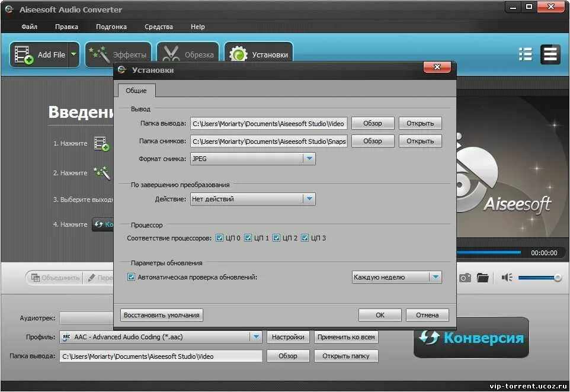Click Обзор next to Папка снимков

373,141
